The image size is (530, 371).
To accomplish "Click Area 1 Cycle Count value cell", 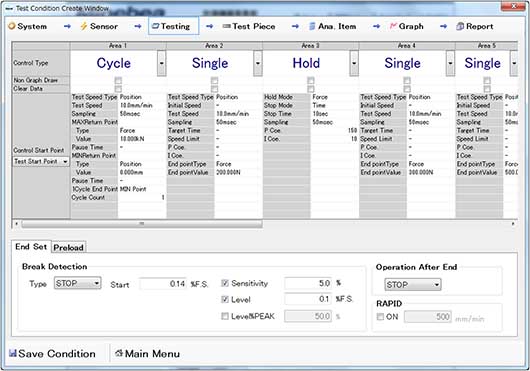I will pos(142,198).
